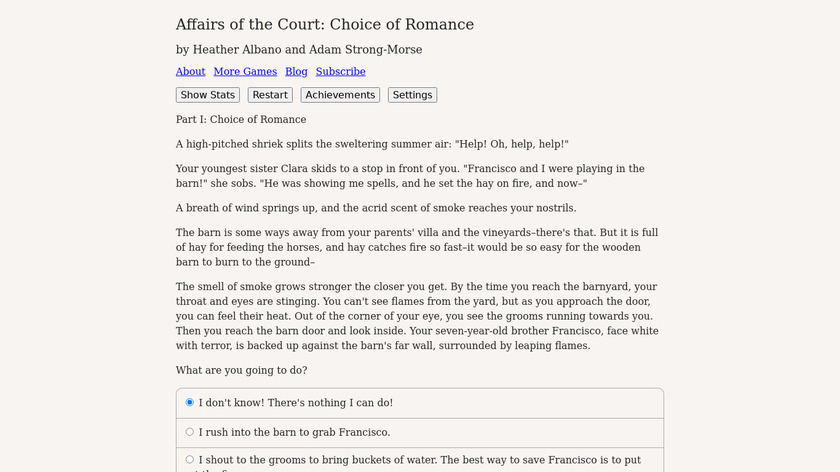Visit the More Games link
Viewport: 840px width, 472px height.
pos(244,72)
